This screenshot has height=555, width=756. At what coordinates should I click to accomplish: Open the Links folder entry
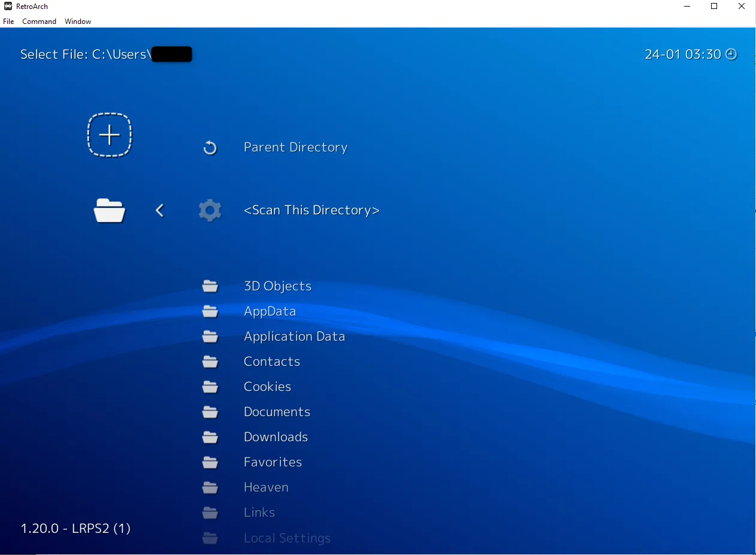click(259, 512)
